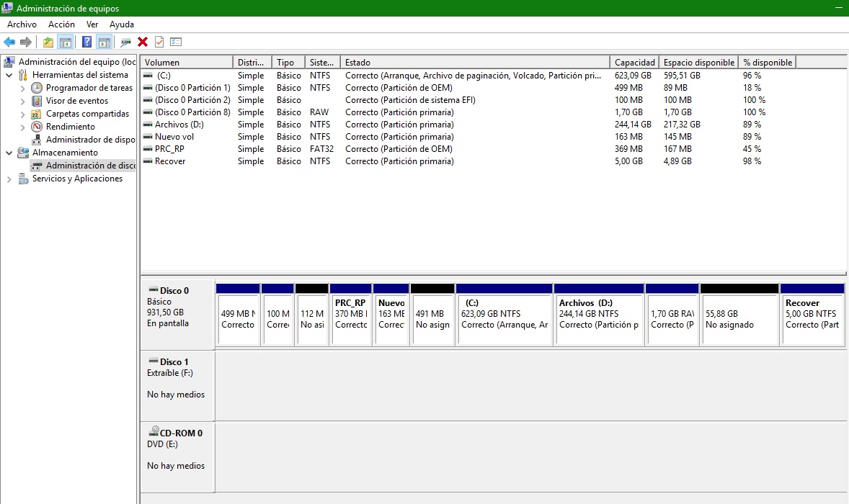Click the drive icon beside (C:) volume row
849x504 pixels.
point(148,76)
